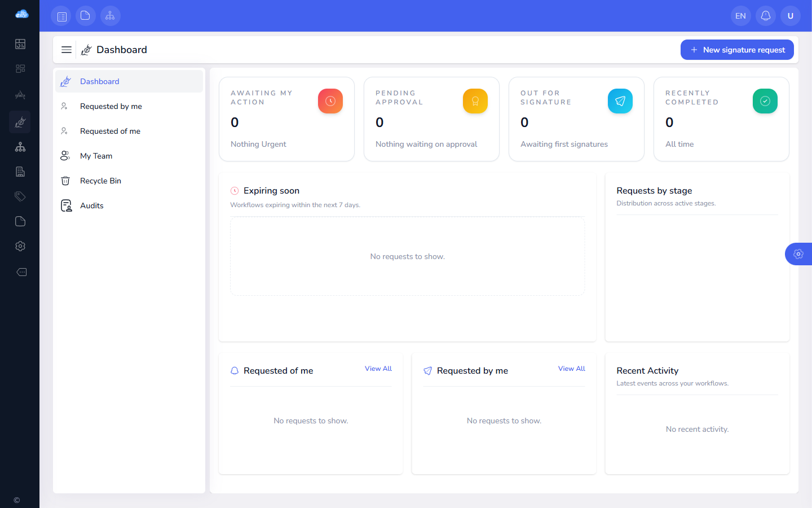812x508 pixels.
Task: Click the Nothing waiting on approval text
Action: pyautogui.click(x=426, y=144)
